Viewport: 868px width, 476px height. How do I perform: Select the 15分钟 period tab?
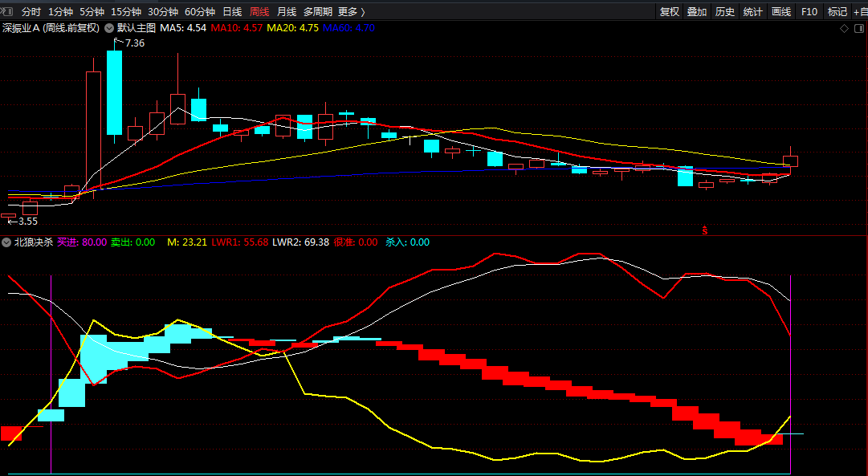click(x=126, y=11)
